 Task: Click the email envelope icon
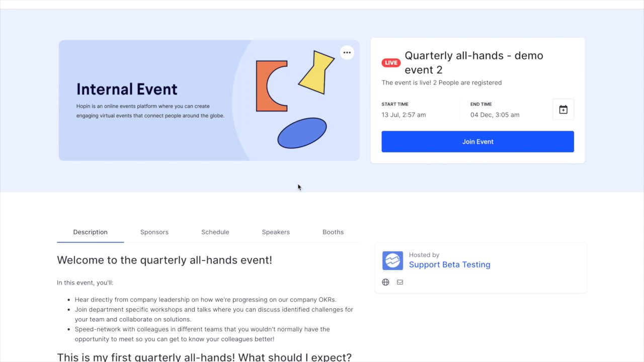click(x=400, y=282)
